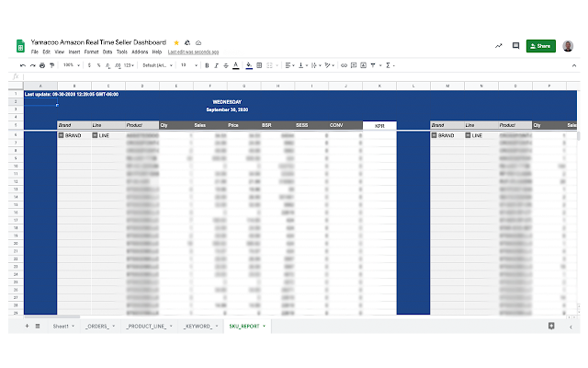
Task: Activate the paint format tool
Action: click(51, 65)
